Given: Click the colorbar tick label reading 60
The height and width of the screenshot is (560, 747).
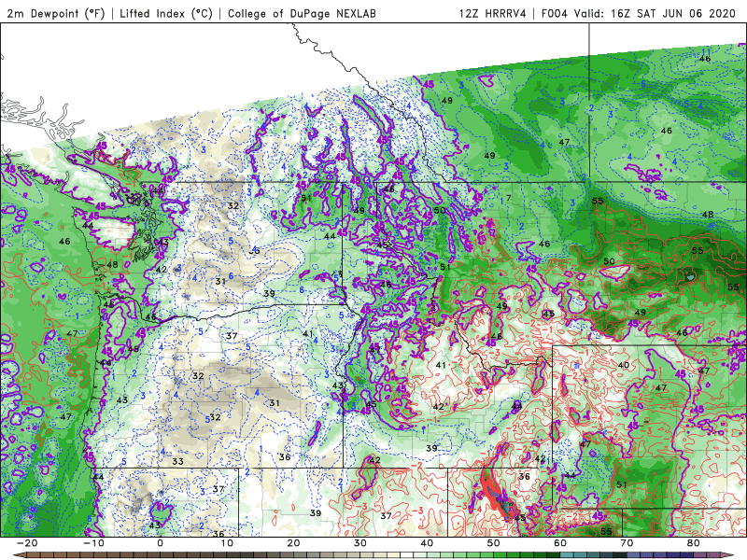Looking at the screenshot, I should point(560,543).
